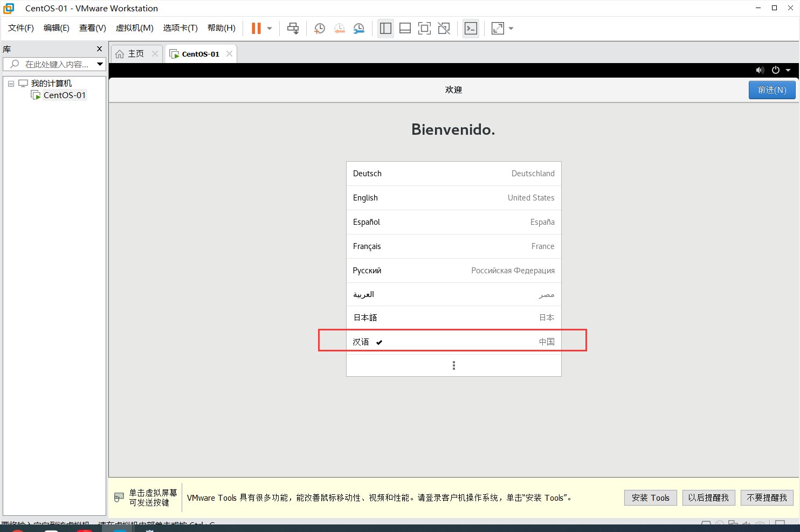The width and height of the screenshot is (800, 532).
Task: Click the VMware Workstation title bar logo
Action: click(x=9, y=8)
